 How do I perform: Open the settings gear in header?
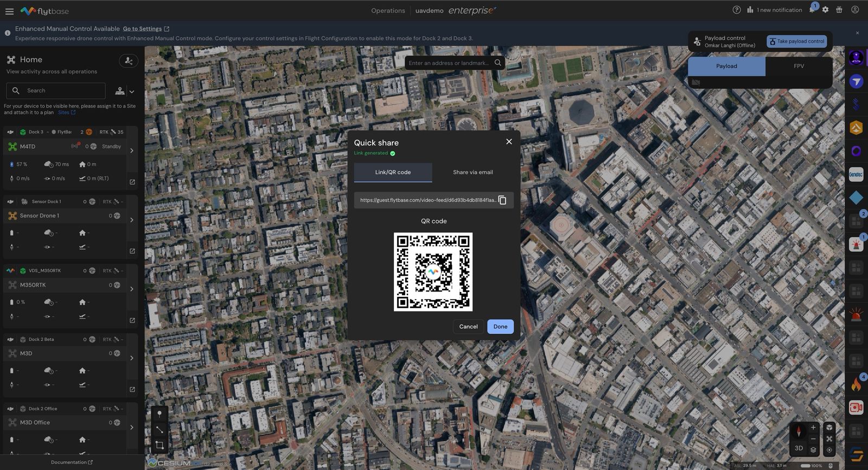[x=825, y=10]
